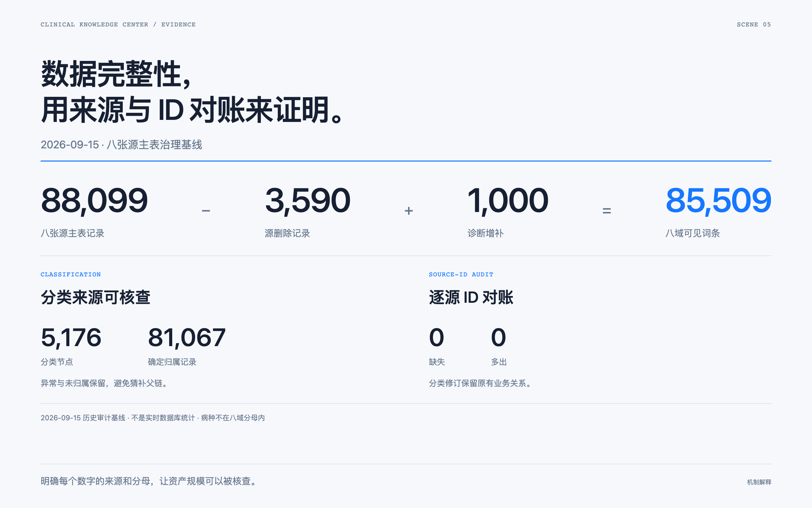Click the label '八张源主表记录'
Viewport: 812px width, 508px height.
[x=72, y=233]
